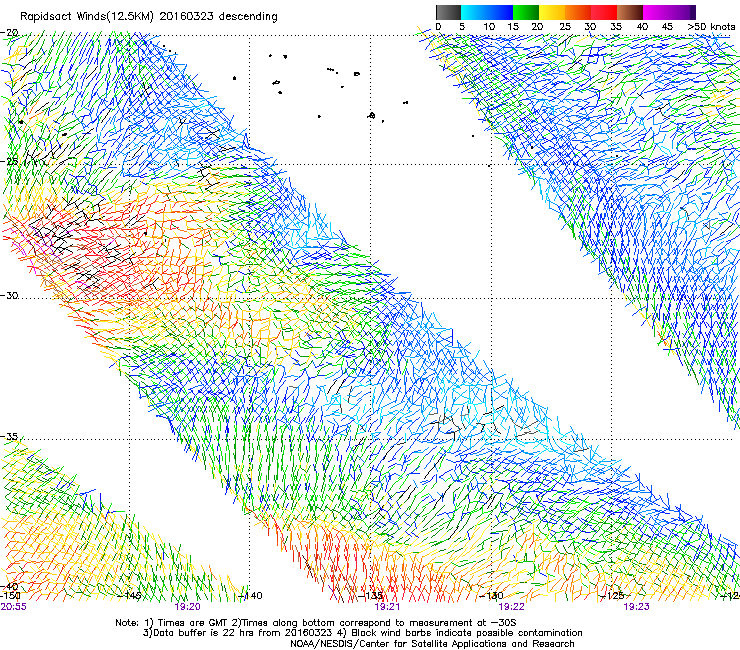Click the cyan 5-10 knots legend swatch

(x=474, y=12)
